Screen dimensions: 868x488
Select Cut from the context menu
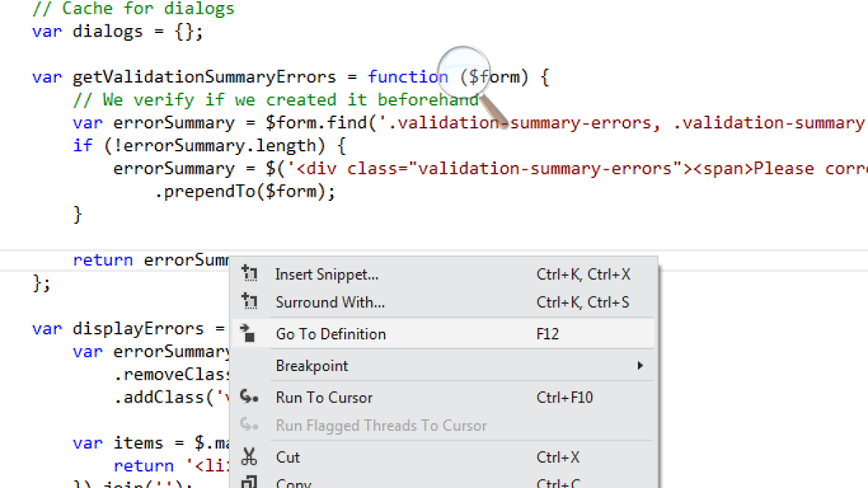click(x=443, y=457)
